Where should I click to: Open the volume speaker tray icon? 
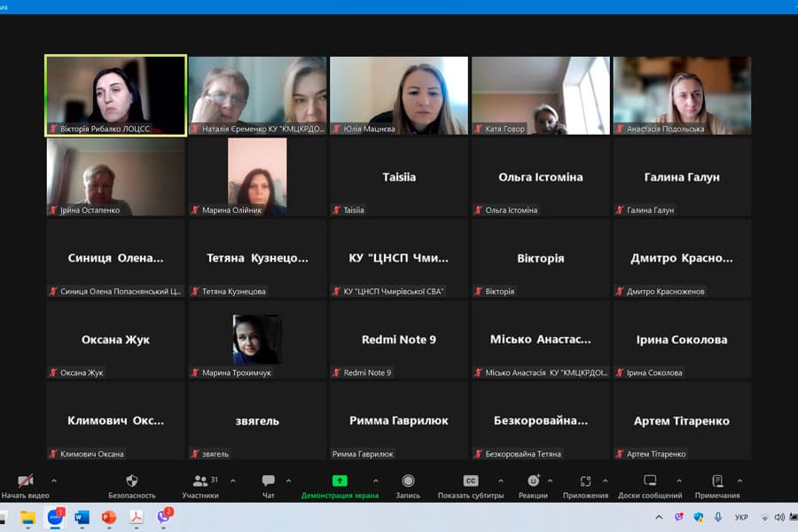coord(779,517)
